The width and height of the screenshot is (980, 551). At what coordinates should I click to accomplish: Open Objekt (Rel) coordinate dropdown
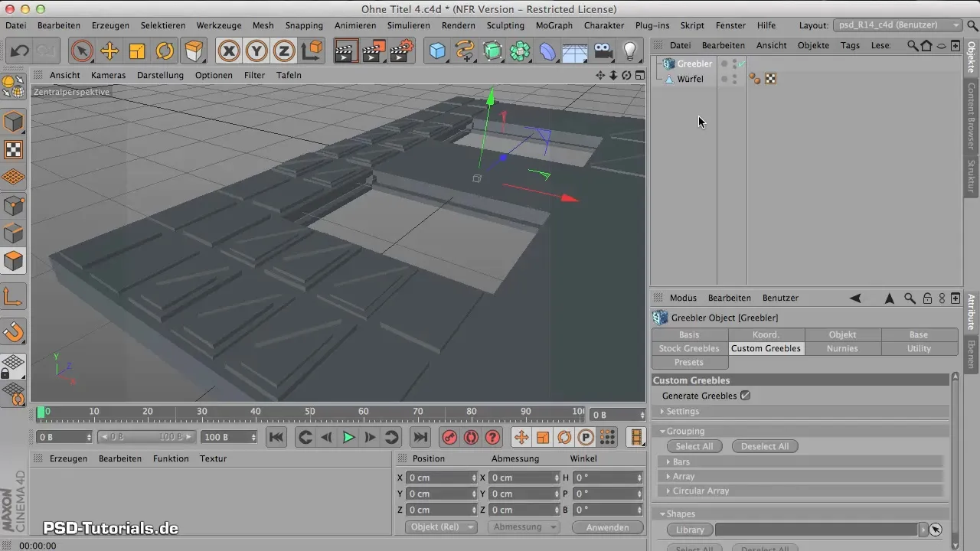coord(441,527)
